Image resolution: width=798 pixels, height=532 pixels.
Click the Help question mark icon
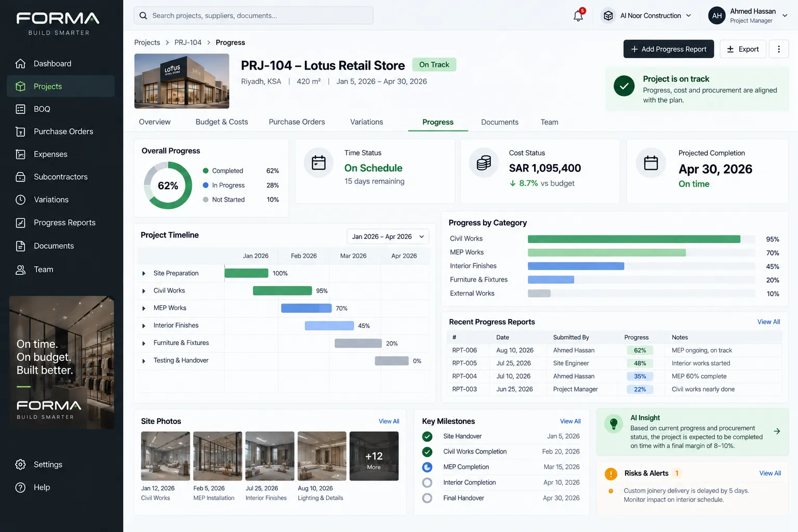(20, 487)
